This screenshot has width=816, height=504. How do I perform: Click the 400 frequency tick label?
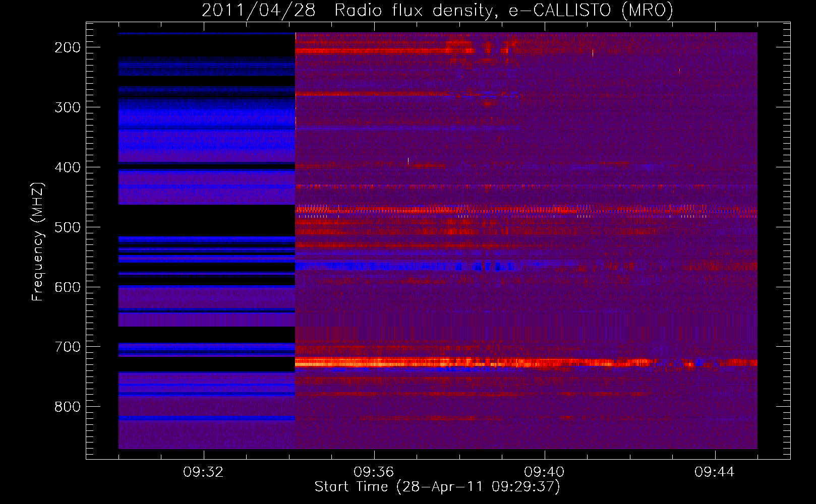click(68, 168)
